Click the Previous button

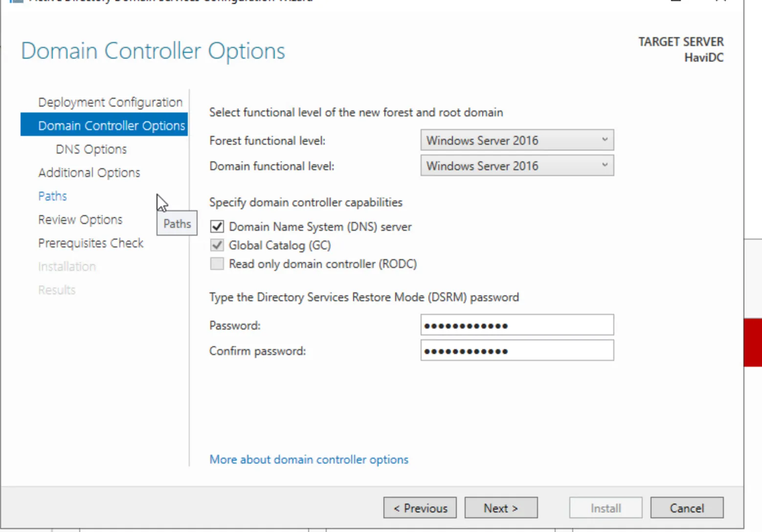pos(420,508)
